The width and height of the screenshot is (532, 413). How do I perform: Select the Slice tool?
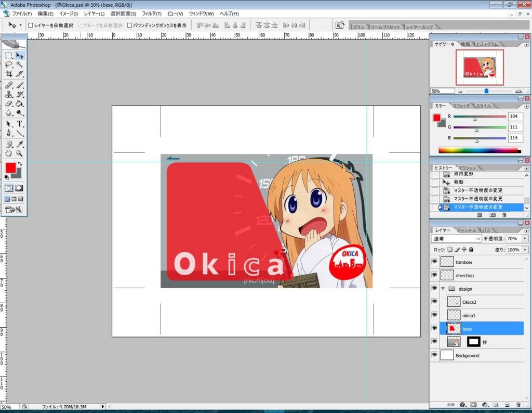[x=20, y=74]
